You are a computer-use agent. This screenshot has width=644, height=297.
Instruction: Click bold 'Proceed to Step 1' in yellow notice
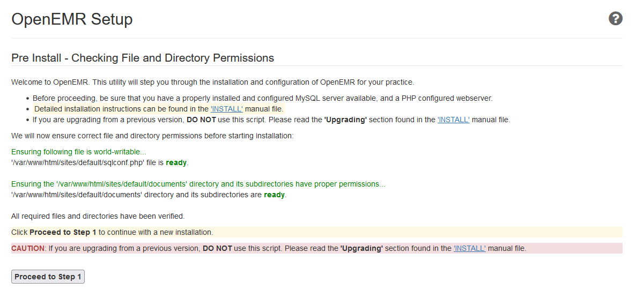63,232
